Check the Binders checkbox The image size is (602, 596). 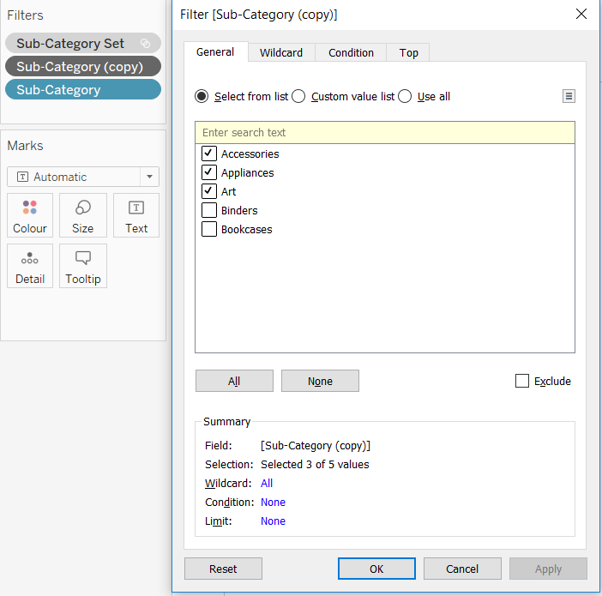209,211
